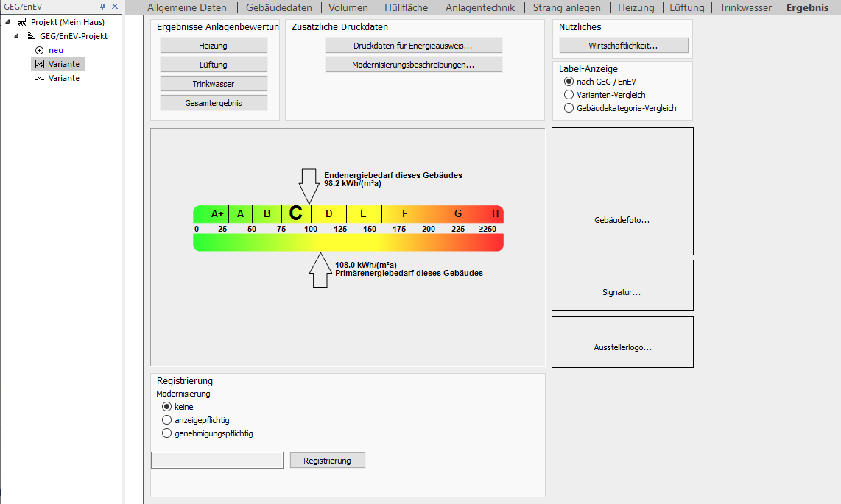Viewport: 841px width, 504px height.
Task: Collapse the GEG/EnEV-Projekt tree node
Action: click(16, 36)
